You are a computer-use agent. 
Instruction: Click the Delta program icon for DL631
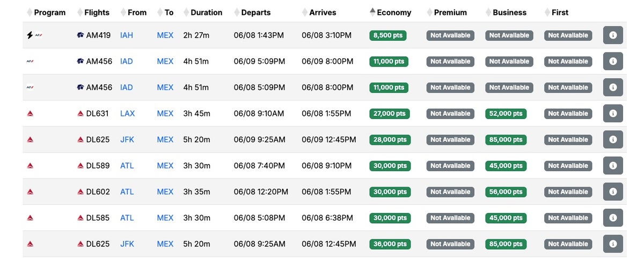click(31, 114)
